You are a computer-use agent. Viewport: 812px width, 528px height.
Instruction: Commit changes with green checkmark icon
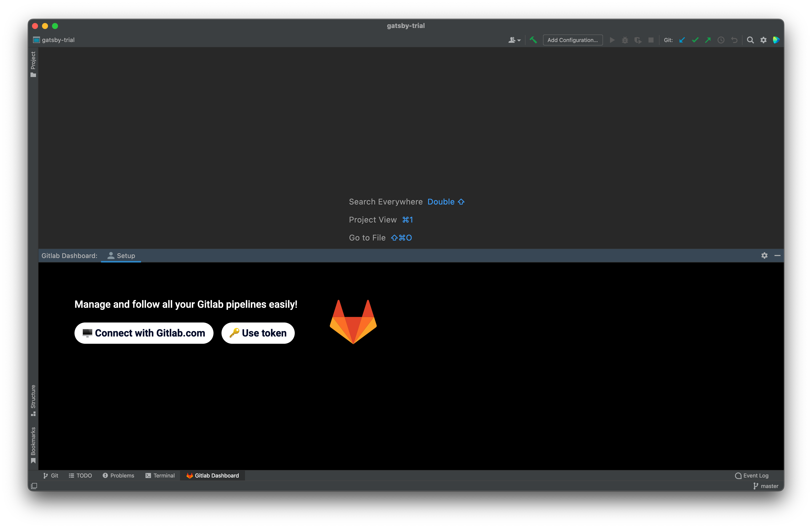click(x=695, y=40)
